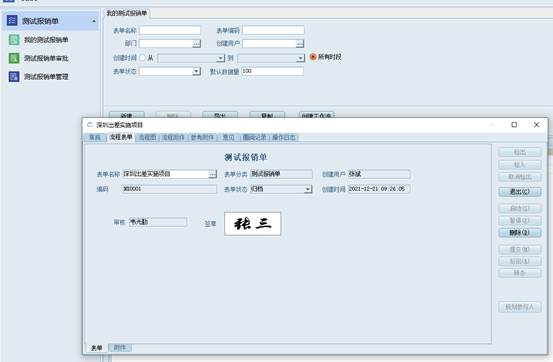The height and width of the screenshot is (362, 553).
Task: Click the 编码 field in the dialog
Action: pos(170,189)
